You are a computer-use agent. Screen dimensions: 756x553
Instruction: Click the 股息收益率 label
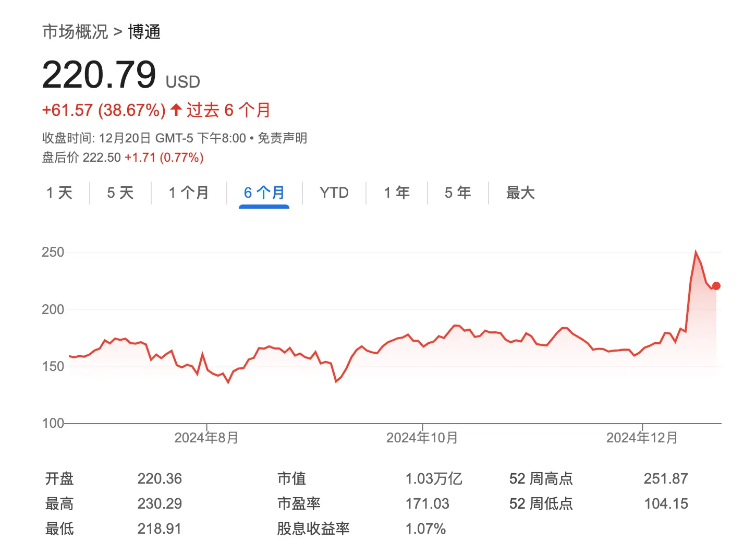(313, 528)
